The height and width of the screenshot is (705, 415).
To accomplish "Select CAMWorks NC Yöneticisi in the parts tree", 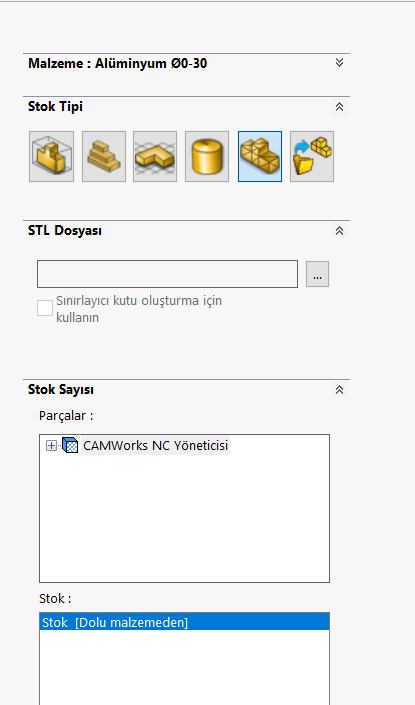I will (x=156, y=446).
